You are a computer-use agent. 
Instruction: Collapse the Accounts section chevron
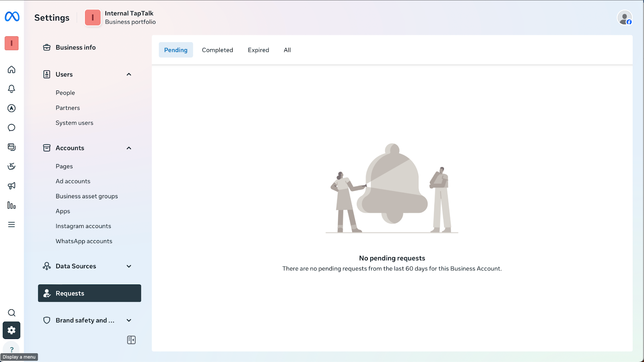pos(129,148)
